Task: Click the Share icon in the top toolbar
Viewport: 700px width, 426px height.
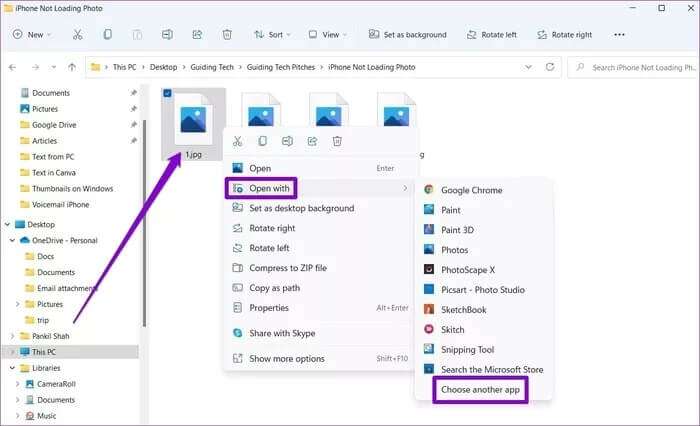Action: click(x=197, y=34)
